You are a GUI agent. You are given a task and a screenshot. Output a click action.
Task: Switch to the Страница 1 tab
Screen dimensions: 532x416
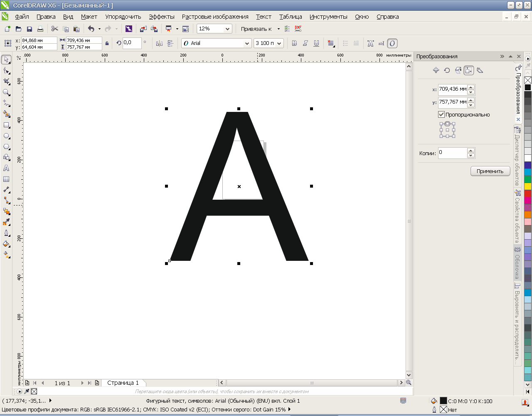click(123, 383)
